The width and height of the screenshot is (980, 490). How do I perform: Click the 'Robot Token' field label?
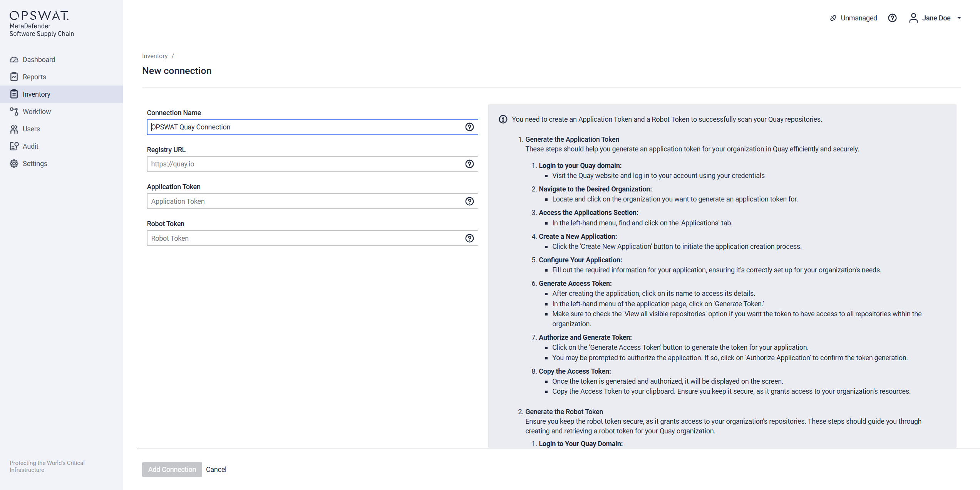coord(166,224)
